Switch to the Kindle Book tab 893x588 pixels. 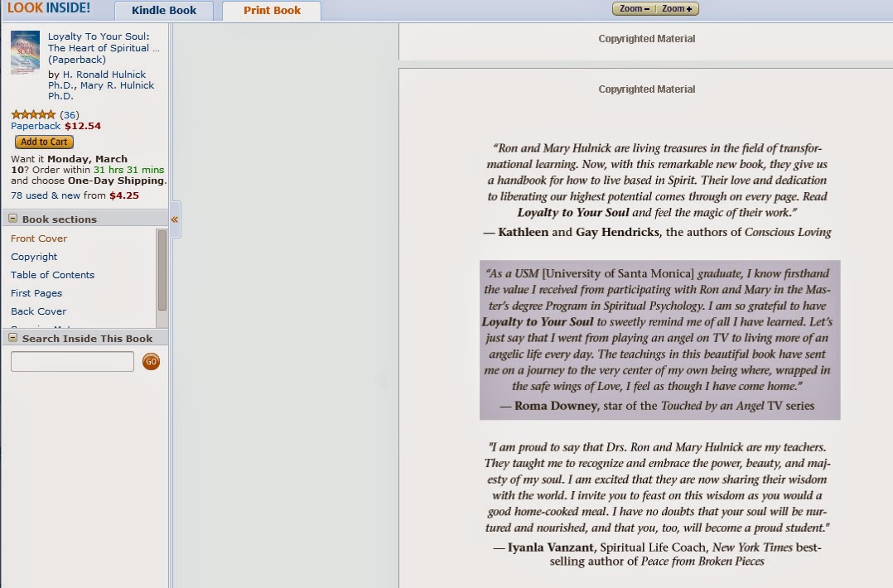[x=164, y=11]
